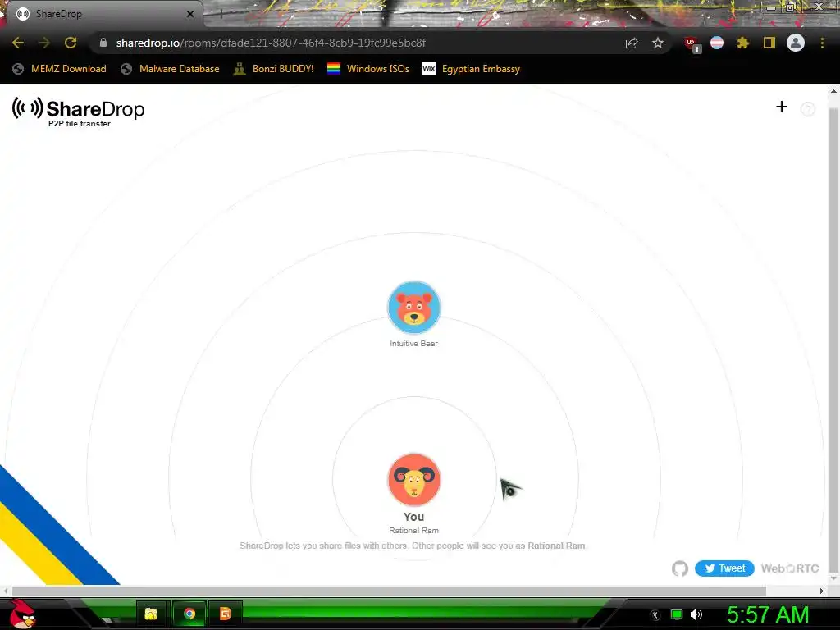The width and height of the screenshot is (840, 630).
Task: Share this page icon in address bar
Action: click(x=632, y=43)
